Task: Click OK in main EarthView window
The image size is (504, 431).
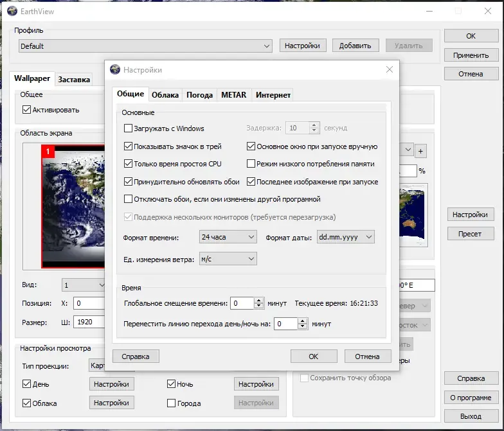Action: pyautogui.click(x=471, y=36)
